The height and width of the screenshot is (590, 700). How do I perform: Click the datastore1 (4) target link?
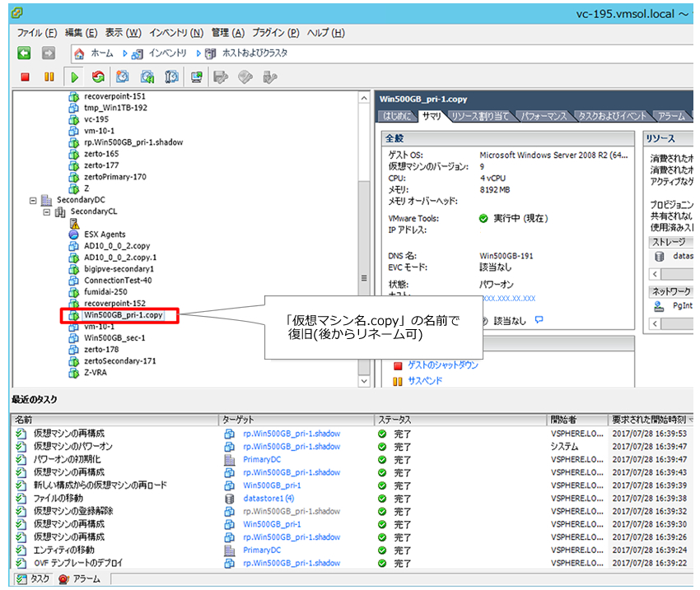(268, 499)
